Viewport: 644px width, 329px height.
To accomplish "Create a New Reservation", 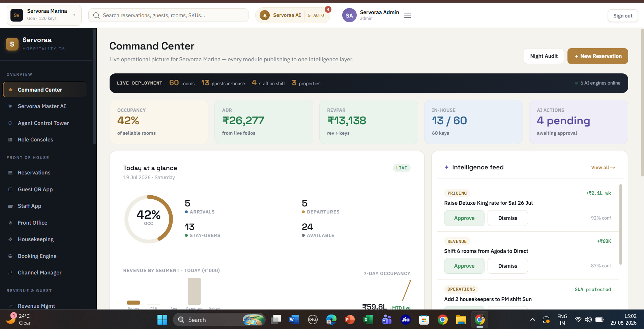I will click(597, 56).
